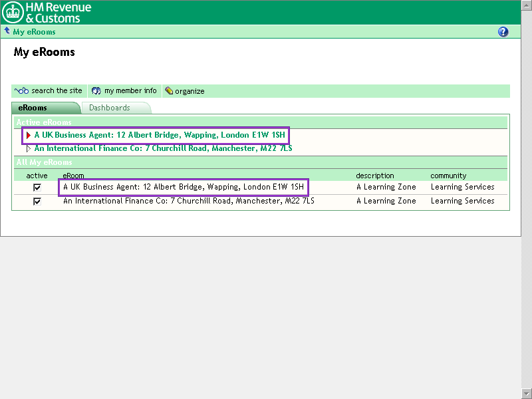The image size is (532, 399).
Task: Open the My eRooms breadcrumb link
Action: coord(34,32)
